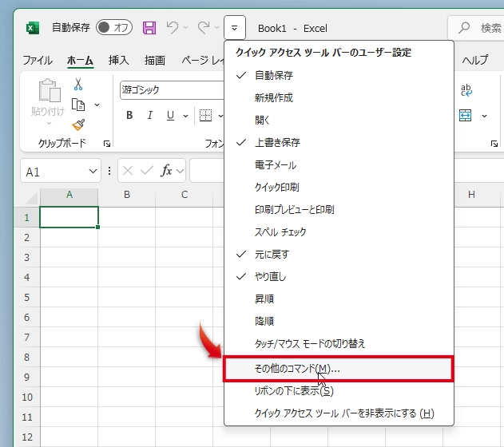Click the Insert Function fx icon
Image resolution: width=504 pixels, height=447 pixels.
pos(166,171)
